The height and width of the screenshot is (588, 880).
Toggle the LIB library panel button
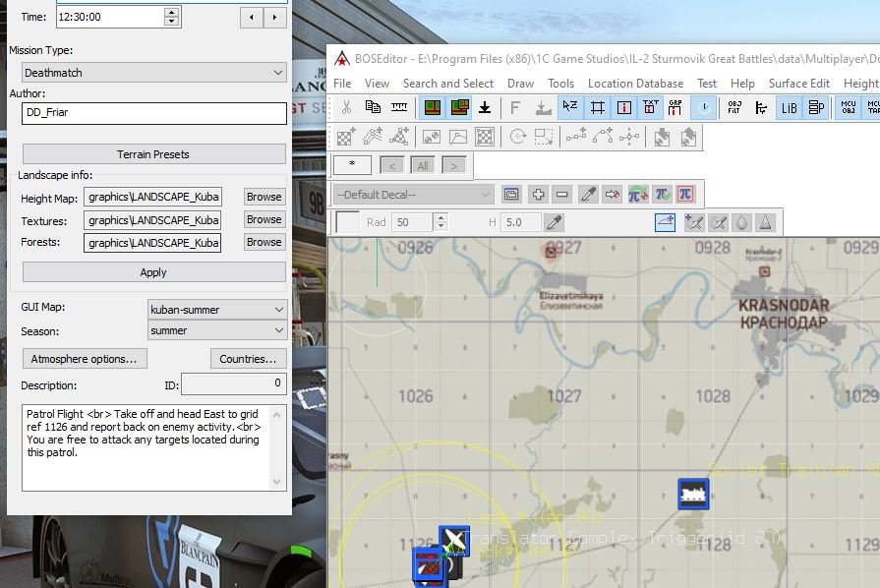pyautogui.click(x=789, y=107)
